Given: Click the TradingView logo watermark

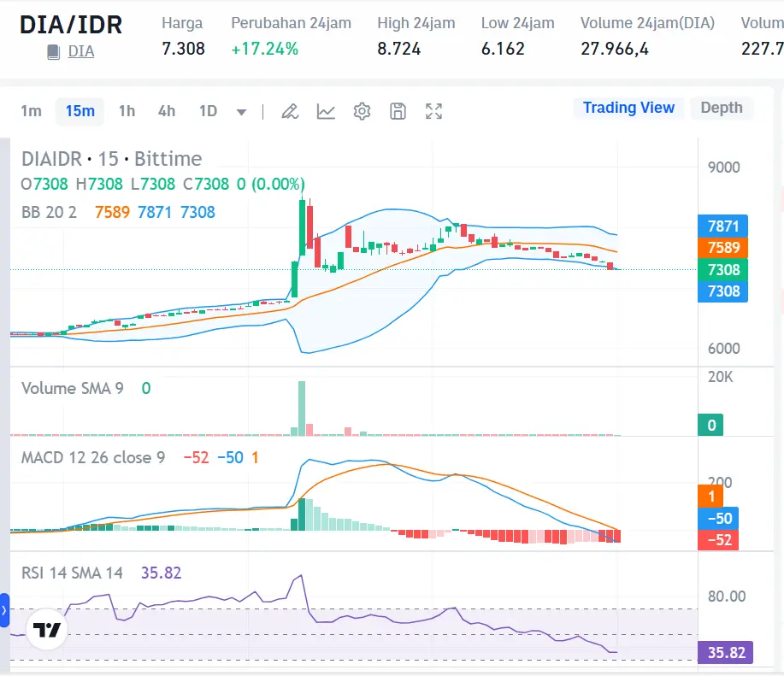Looking at the screenshot, I should click(46, 630).
